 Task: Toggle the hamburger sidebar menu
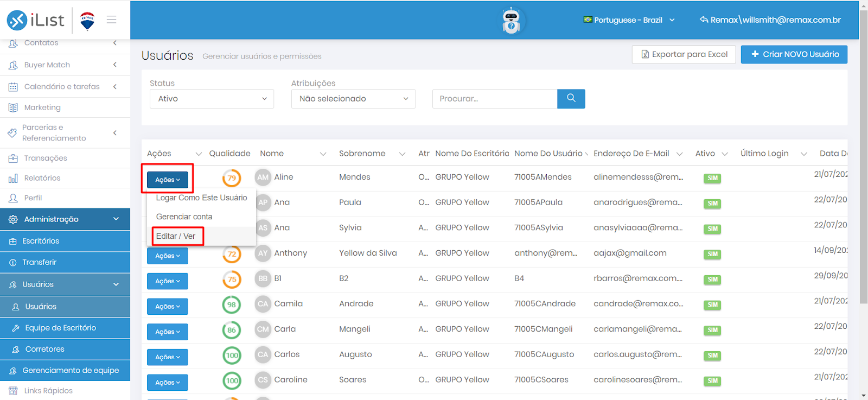tap(112, 20)
